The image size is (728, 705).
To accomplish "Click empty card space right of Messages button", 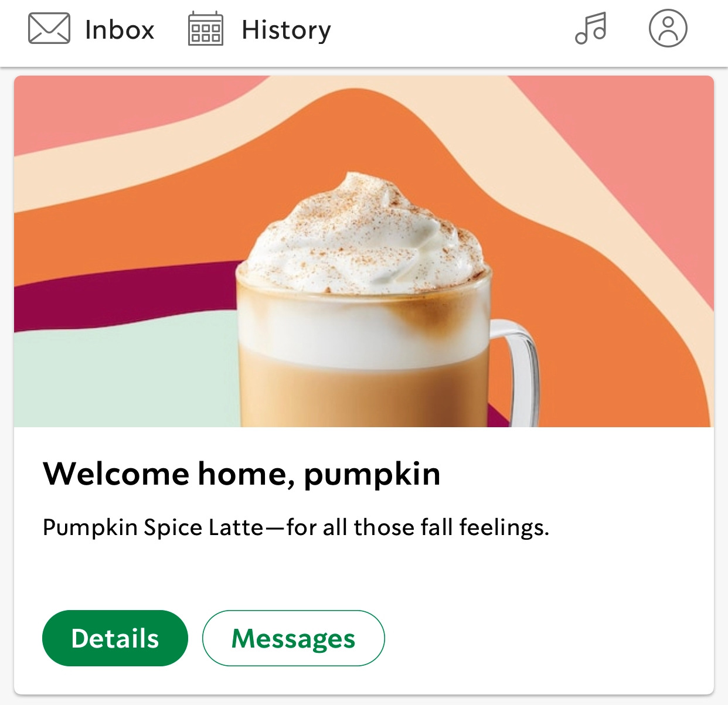I will [545, 638].
